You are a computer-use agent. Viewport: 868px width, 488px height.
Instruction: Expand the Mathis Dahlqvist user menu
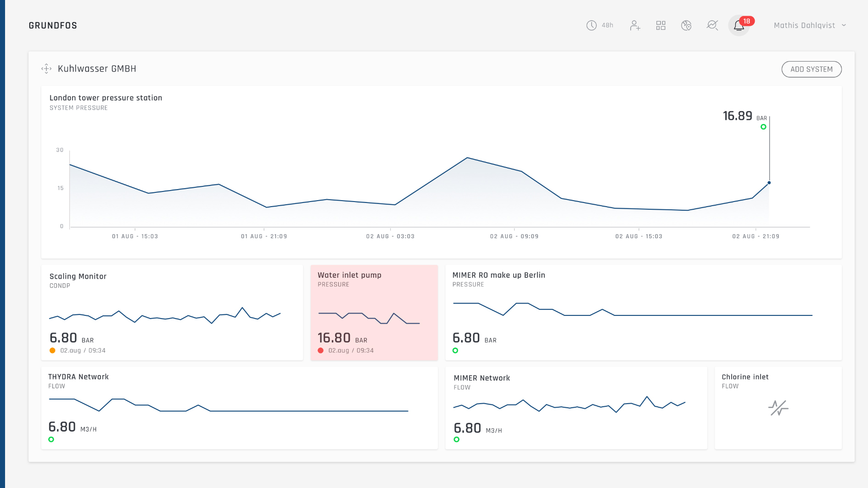pyautogui.click(x=810, y=25)
